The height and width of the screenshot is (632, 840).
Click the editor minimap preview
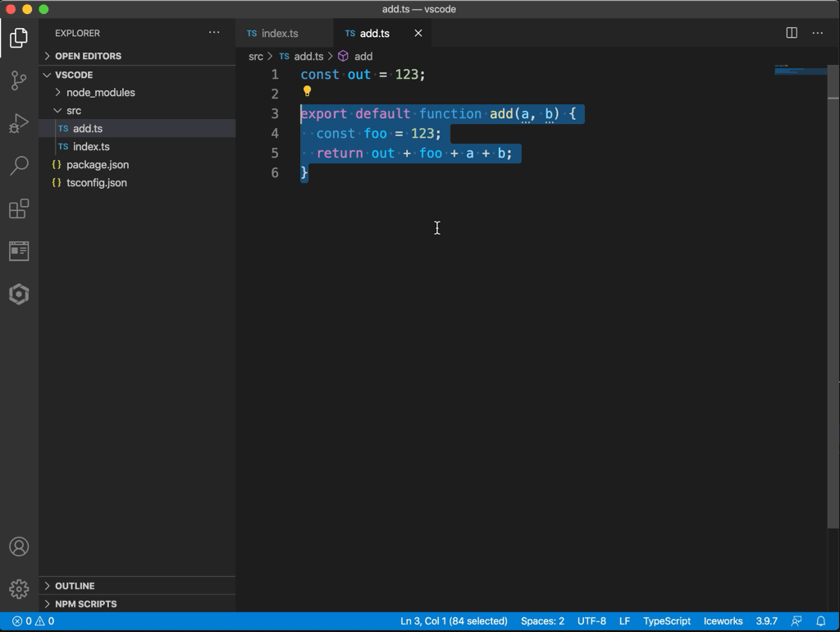tap(800, 71)
